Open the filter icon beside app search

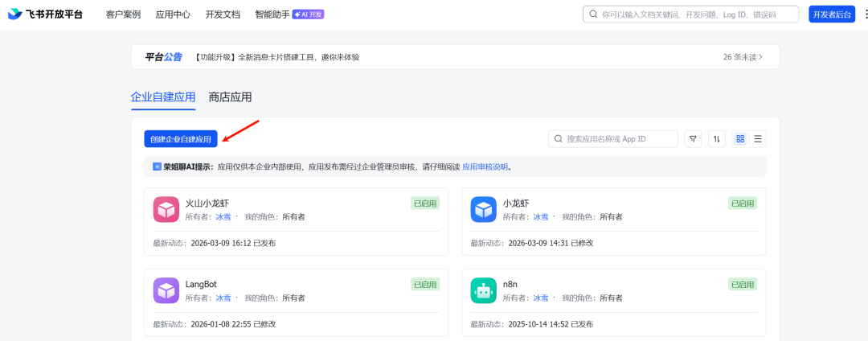pyautogui.click(x=693, y=139)
